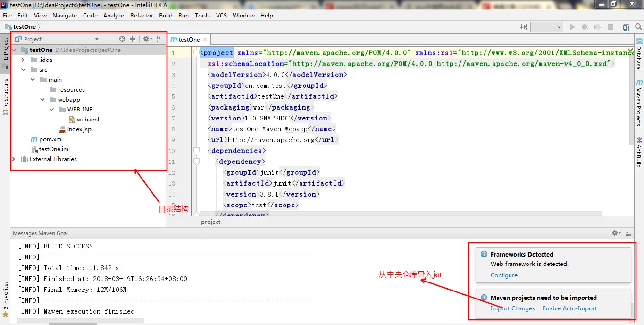Open Project panel gear settings
This screenshot has height=325, width=644.
pos(147,39)
